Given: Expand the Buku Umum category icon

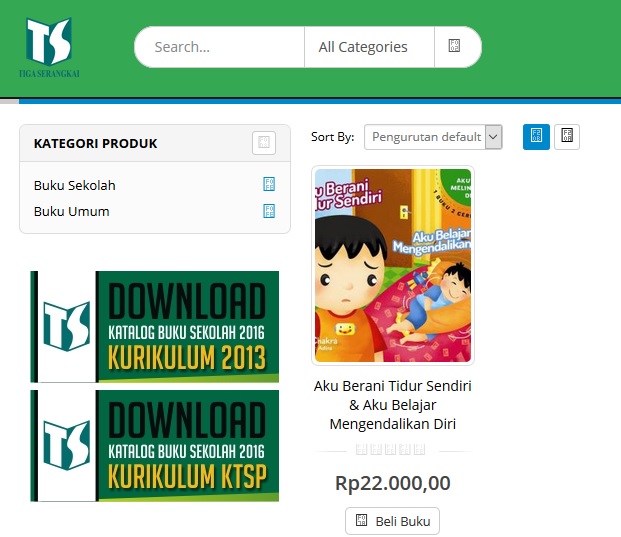Looking at the screenshot, I should (x=269, y=211).
